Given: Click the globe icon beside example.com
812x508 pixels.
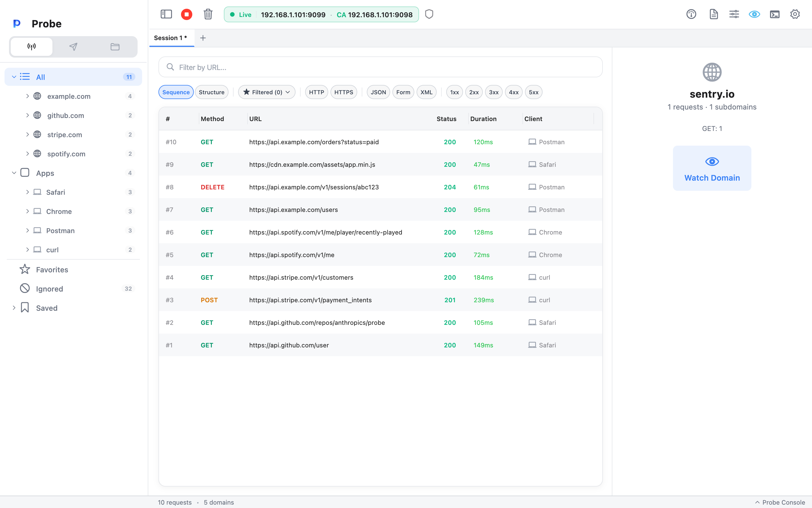Looking at the screenshot, I should point(37,96).
